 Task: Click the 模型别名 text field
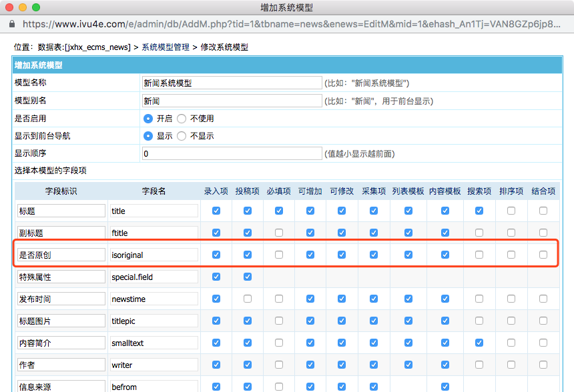232,101
